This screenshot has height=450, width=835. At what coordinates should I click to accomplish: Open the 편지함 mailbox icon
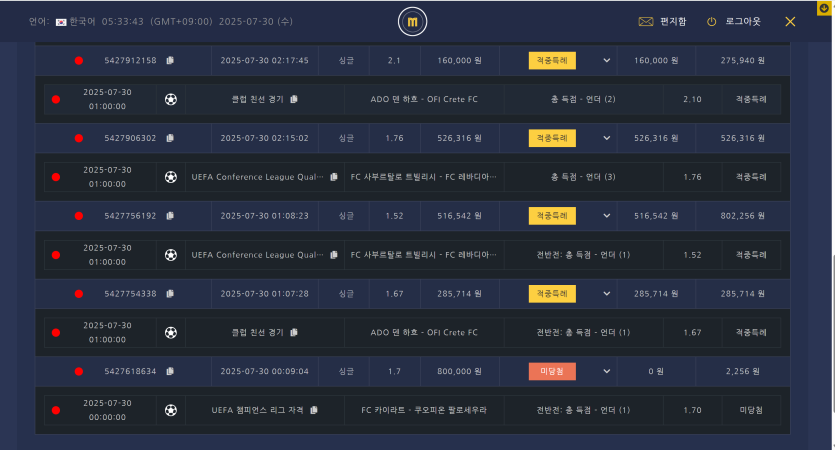(x=645, y=21)
